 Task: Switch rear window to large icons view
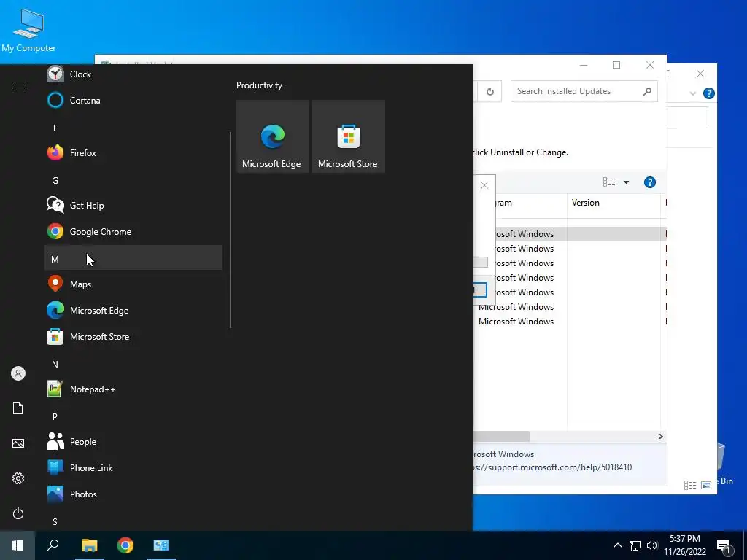706,485
